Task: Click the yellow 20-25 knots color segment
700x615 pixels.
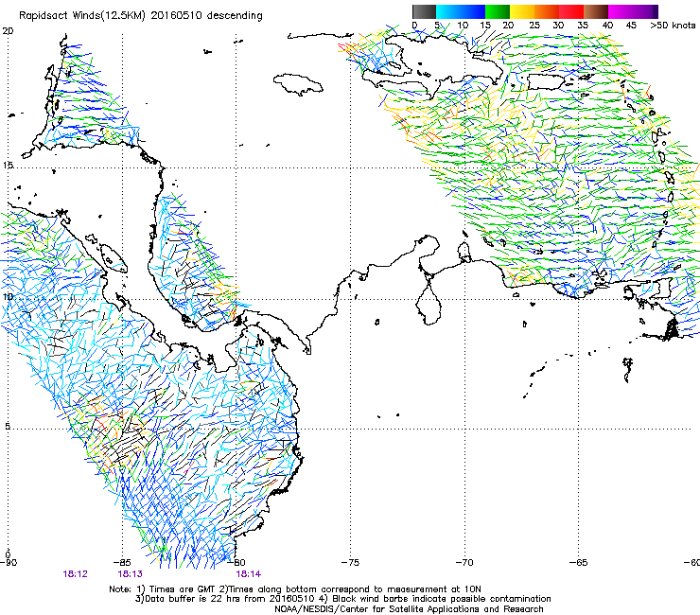Action: [x=522, y=11]
